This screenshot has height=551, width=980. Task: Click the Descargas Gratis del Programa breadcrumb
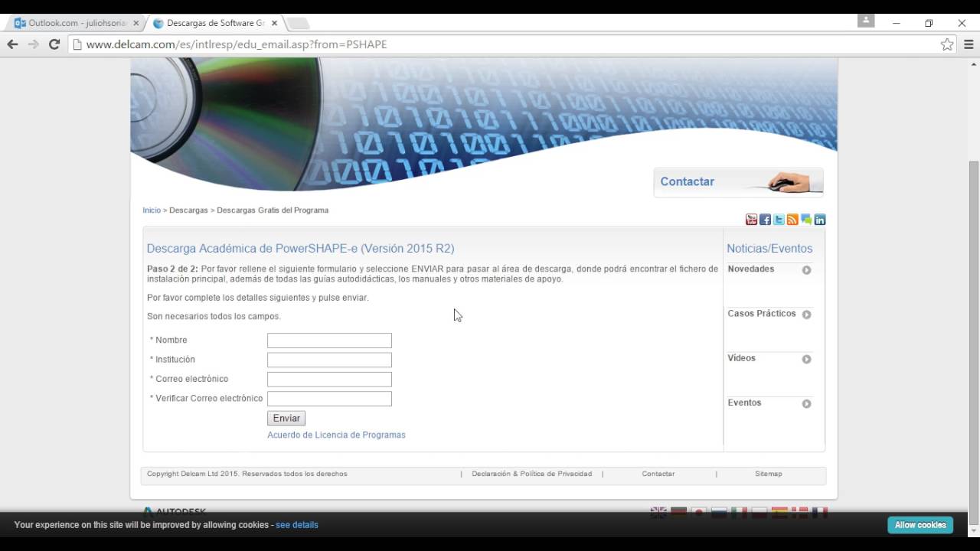(x=273, y=210)
